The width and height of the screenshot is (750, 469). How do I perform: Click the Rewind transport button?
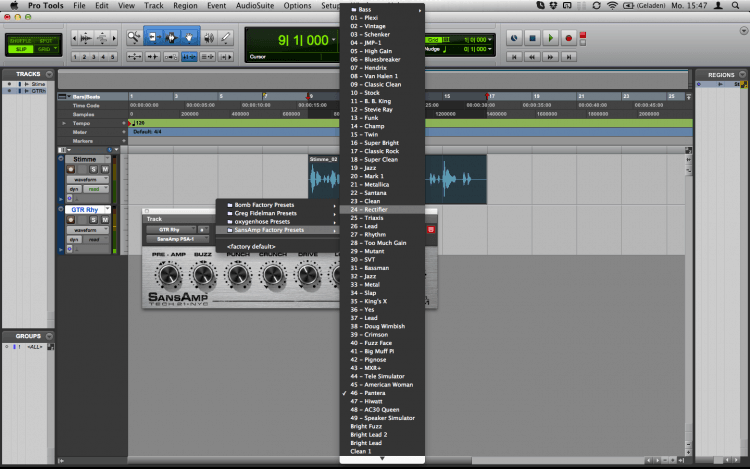pyautogui.click(x=532, y=57)
